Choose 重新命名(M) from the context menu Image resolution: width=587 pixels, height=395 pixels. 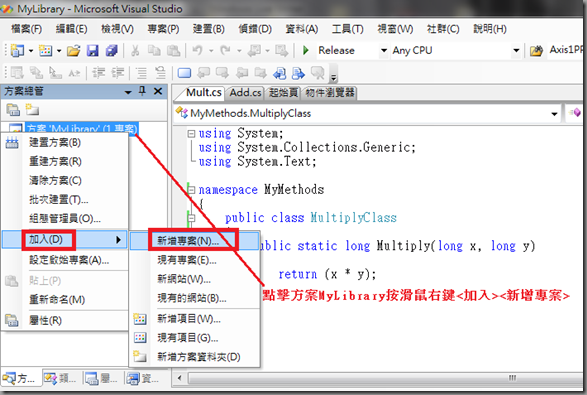pos(65,300)
